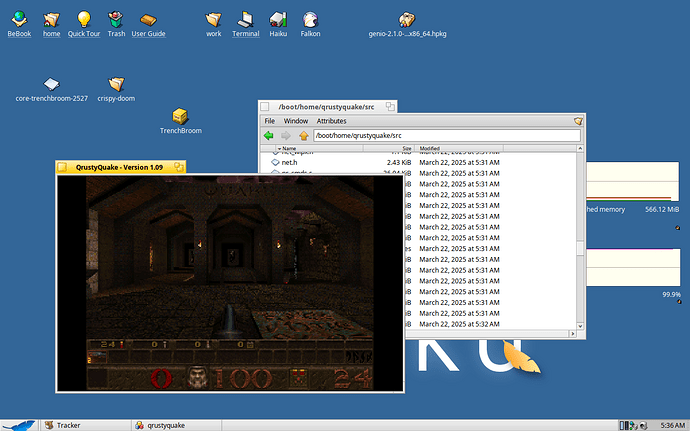The width and height of the screenshot is (690, 431).
Task: Open the Haiku volume icon
Action: coord(278,19)
